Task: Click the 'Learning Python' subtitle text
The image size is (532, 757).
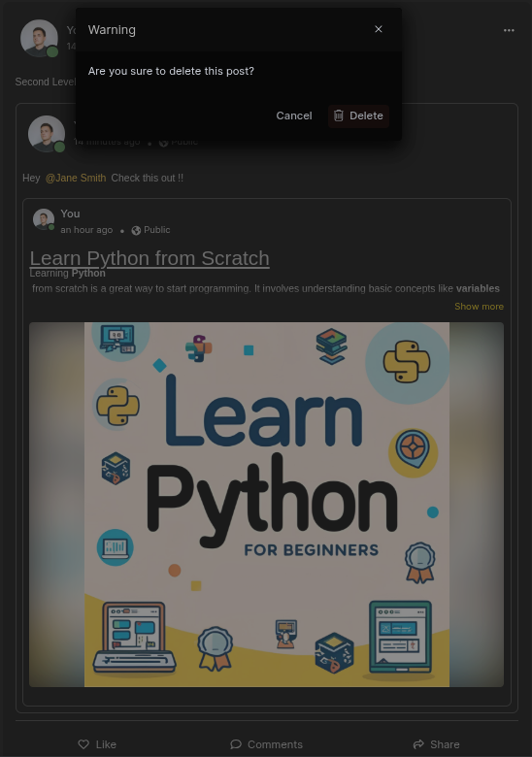Action: coord(68,274)
